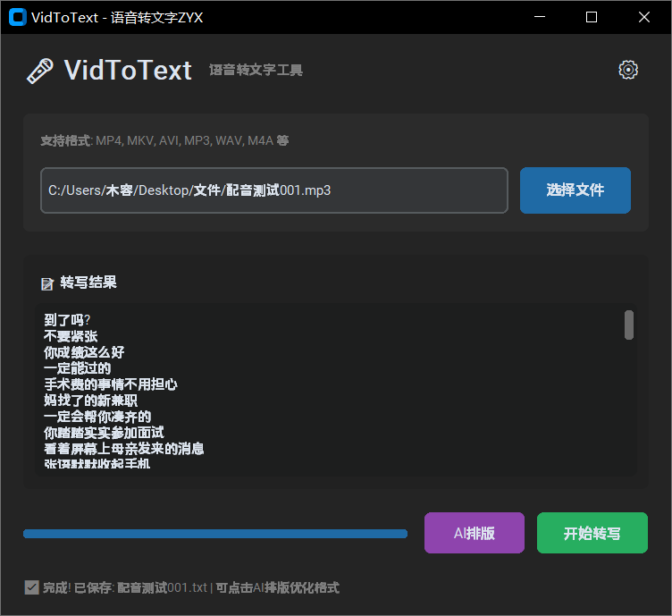Toggle the checkmark next to 完成 status
Screen dimensions: 672x616
tap(31, 587)
